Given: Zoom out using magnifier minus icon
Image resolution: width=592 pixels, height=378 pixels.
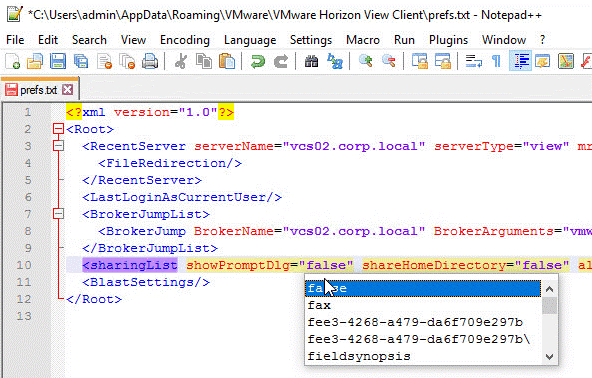Looking at the screenshot, I should tap(388, 61).
